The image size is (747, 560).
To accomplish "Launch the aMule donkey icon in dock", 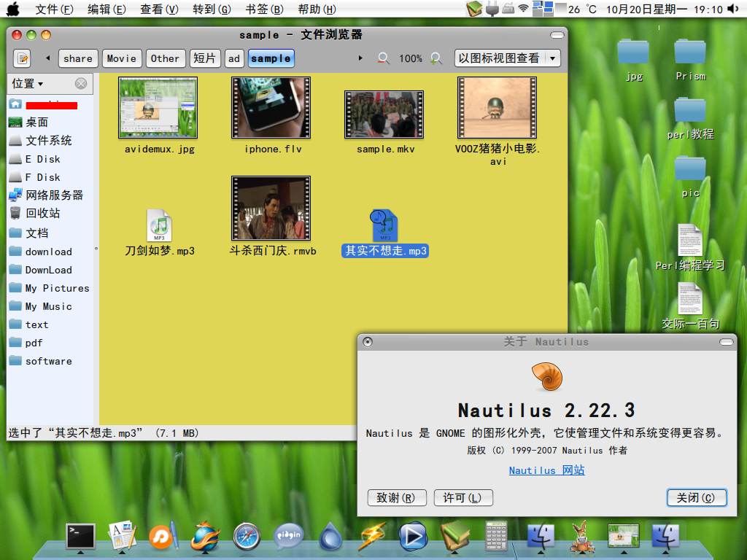I will [581, 536].
